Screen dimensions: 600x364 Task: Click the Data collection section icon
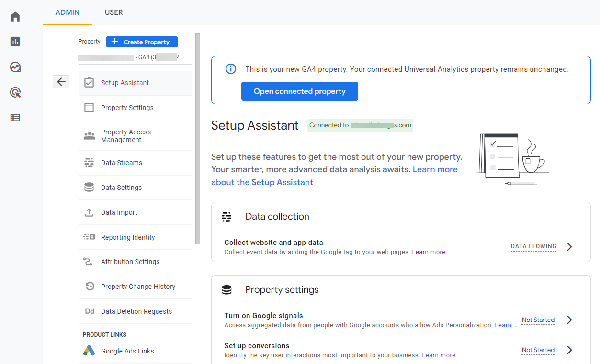[226, 217]
